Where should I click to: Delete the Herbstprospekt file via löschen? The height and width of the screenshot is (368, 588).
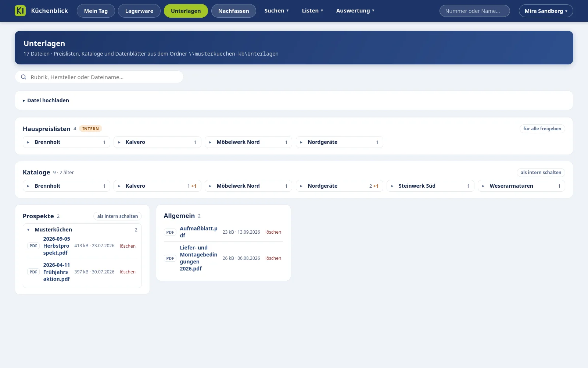tap(128, 246)
